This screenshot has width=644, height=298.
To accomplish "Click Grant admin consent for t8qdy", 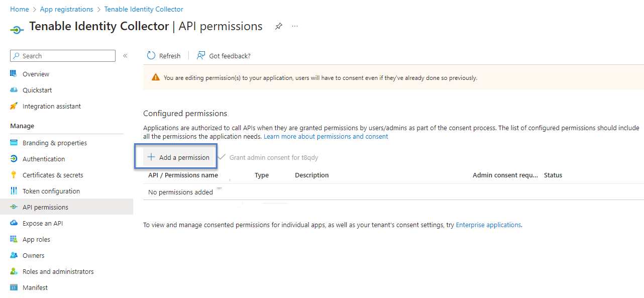I will click(269, 157).
